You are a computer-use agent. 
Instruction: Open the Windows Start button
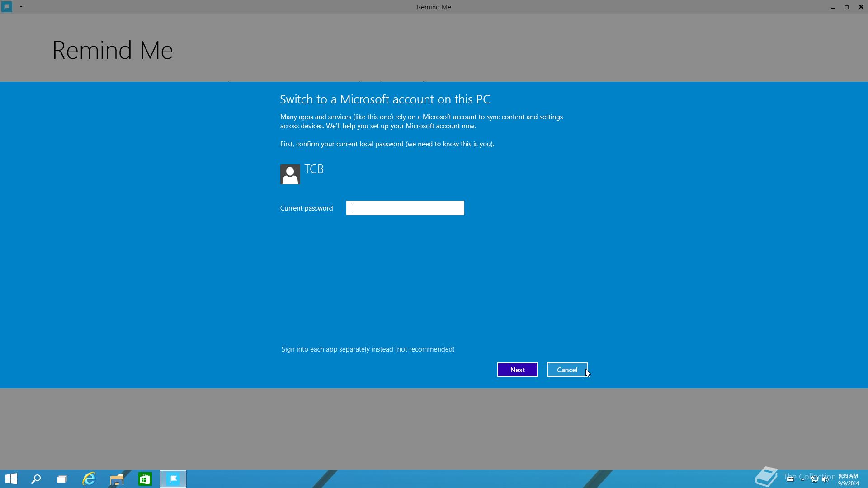tap(11, 479)
